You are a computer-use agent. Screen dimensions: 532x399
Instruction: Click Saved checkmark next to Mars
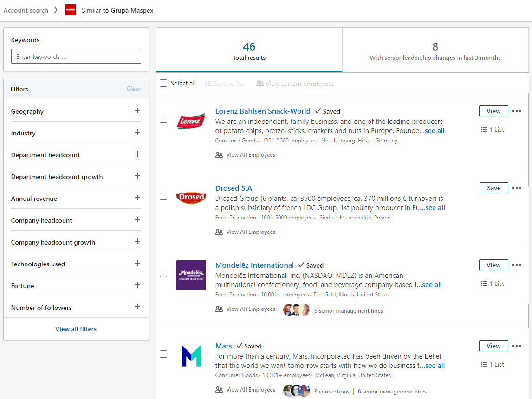point(240,346)
